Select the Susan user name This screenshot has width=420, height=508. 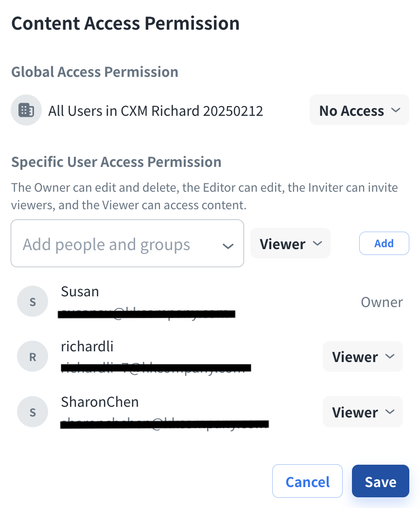(x=80, y=291)
